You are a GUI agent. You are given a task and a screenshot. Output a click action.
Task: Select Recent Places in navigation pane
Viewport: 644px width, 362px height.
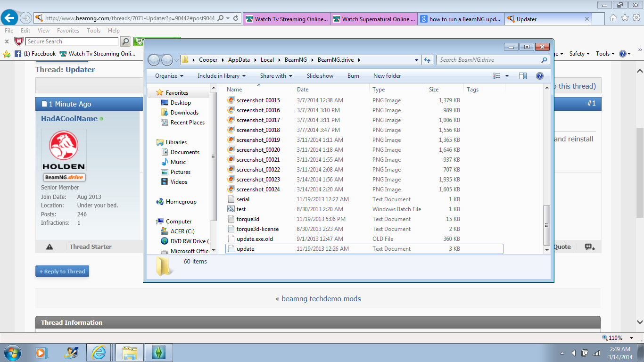coord(187,123)
